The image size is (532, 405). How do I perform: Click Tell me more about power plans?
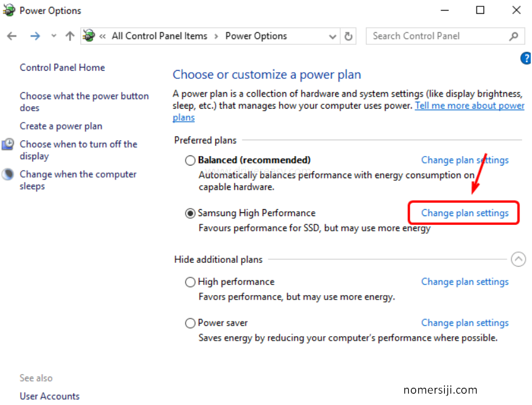[470, 106]
